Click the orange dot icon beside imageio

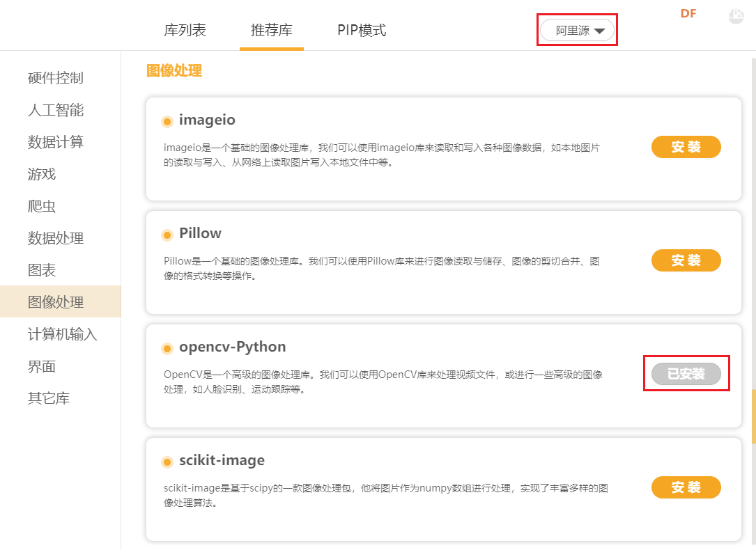[x=167, y=122]
